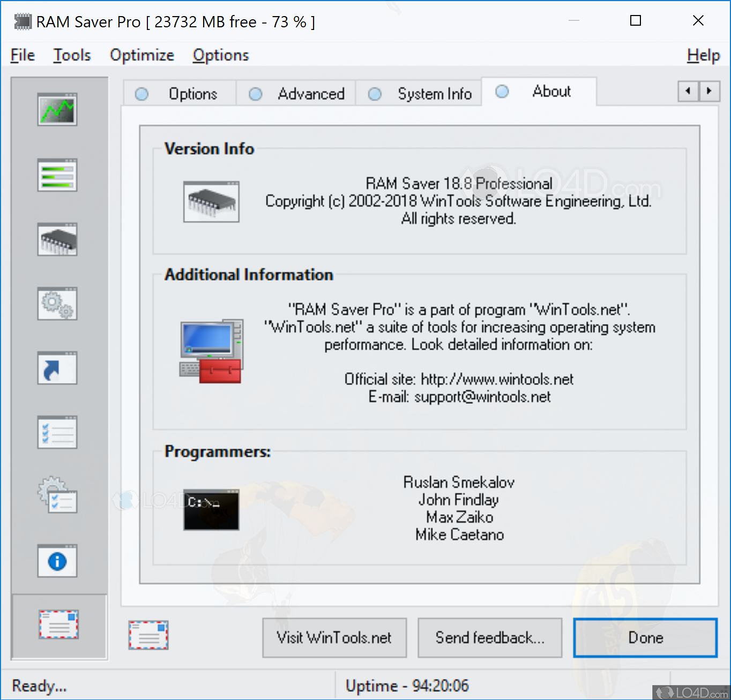Open the gears settings sidebar icon

(x=57, y=304)
